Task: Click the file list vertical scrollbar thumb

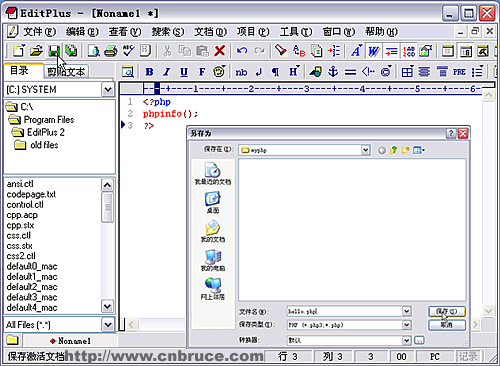Action: click(x=107, y=207)
